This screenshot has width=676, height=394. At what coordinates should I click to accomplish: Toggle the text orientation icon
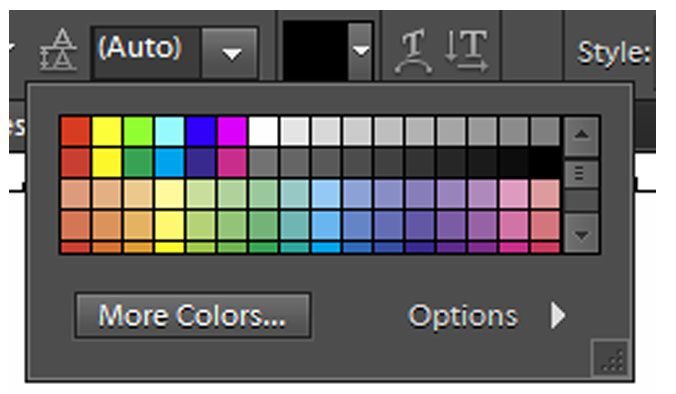[x=467, y=51]
